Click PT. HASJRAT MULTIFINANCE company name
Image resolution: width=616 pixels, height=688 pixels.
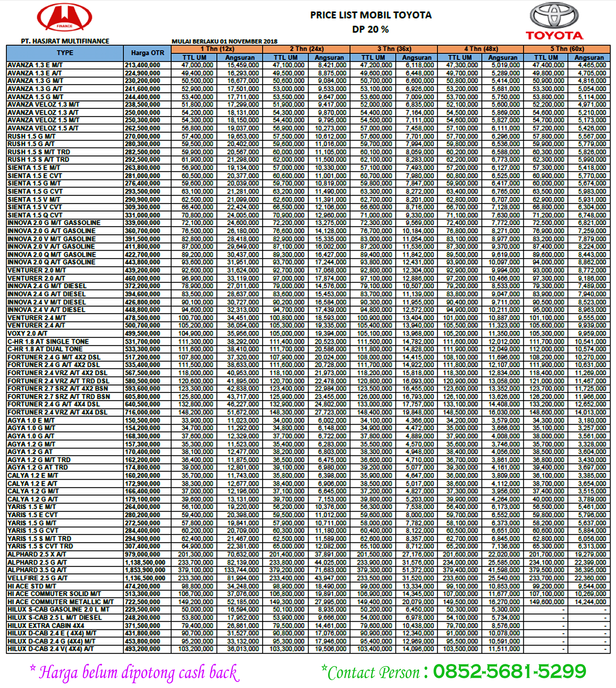point(65,41)
